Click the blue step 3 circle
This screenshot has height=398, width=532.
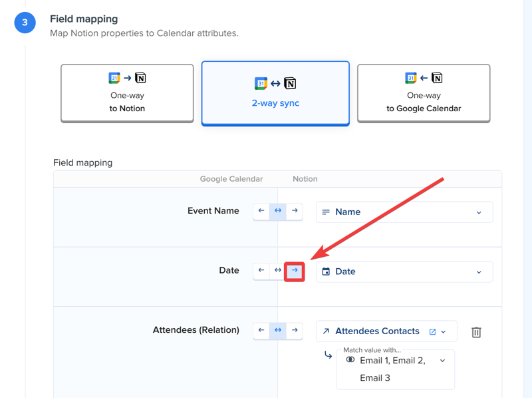[x=25, y=22]
